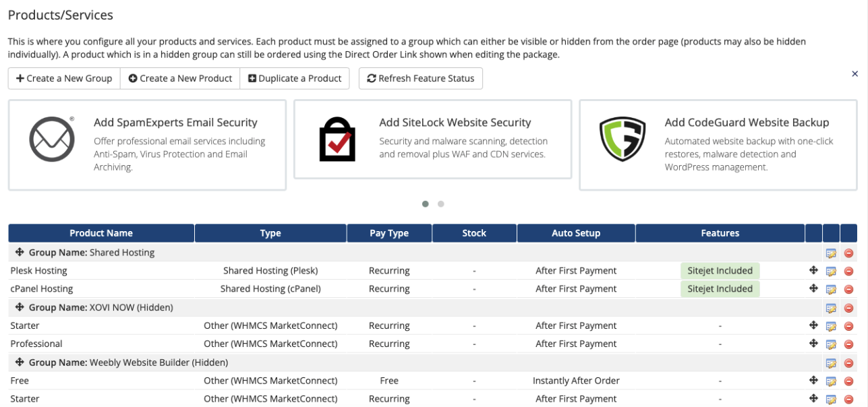Open the edit icon for cPanel Hosting
This screenshot has height=407, width=868.
[832, 288]
